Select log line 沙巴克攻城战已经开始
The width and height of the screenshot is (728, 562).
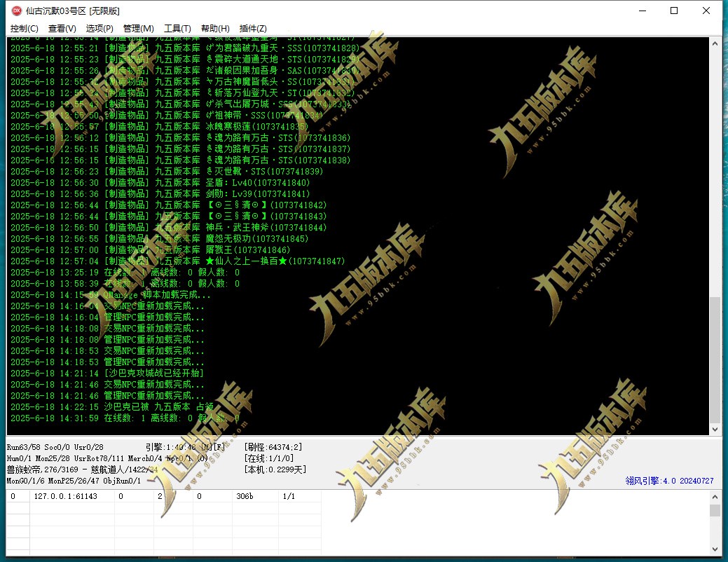pyautogui.click(x=107, y=373)
